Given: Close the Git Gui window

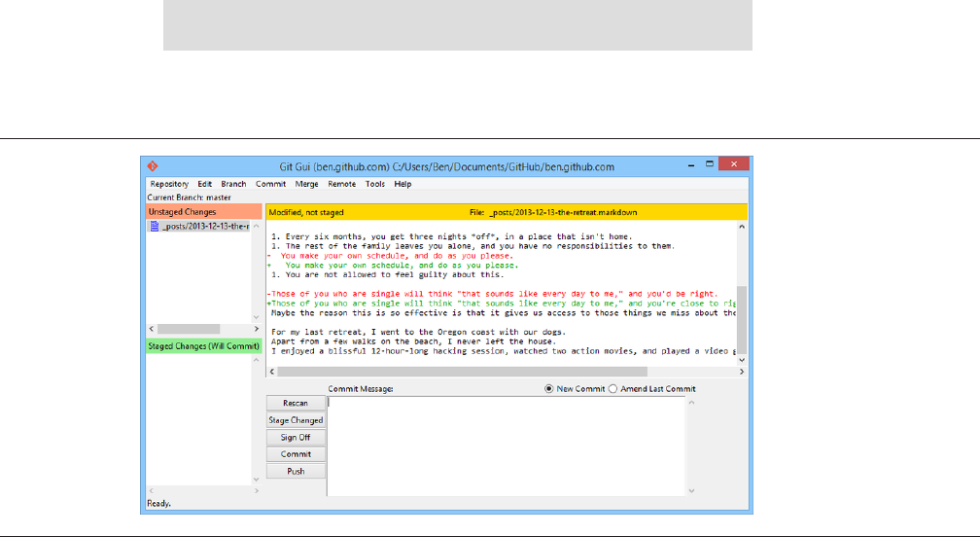Looking at the screenshot, I should click(x=734, y=163).
